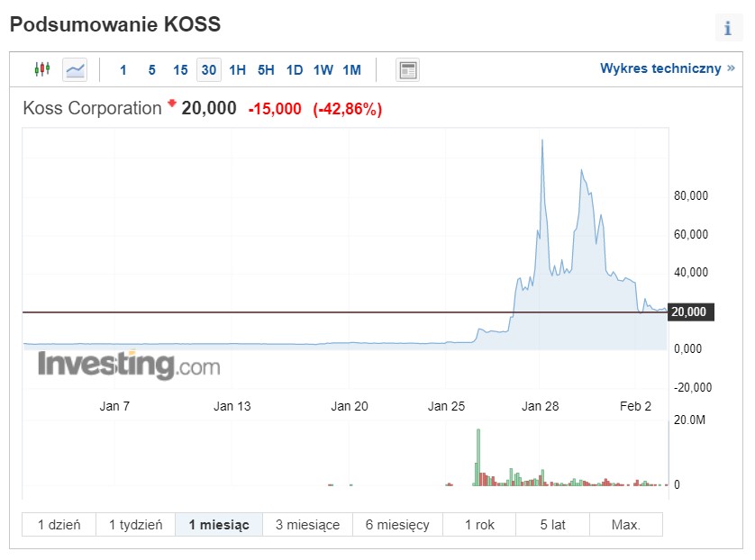Choose the 5H interval
The width and height of the screenshot is (755, 560).
(266, 70)
